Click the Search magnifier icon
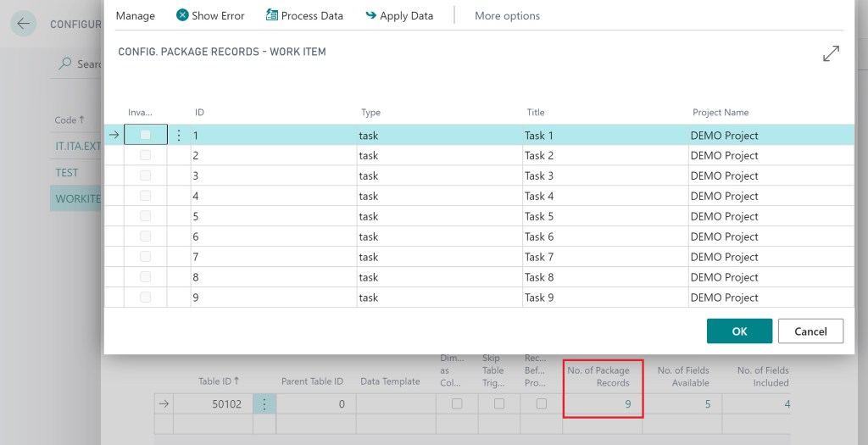Viewport: 868px width, 445px height. click(65, 64)
